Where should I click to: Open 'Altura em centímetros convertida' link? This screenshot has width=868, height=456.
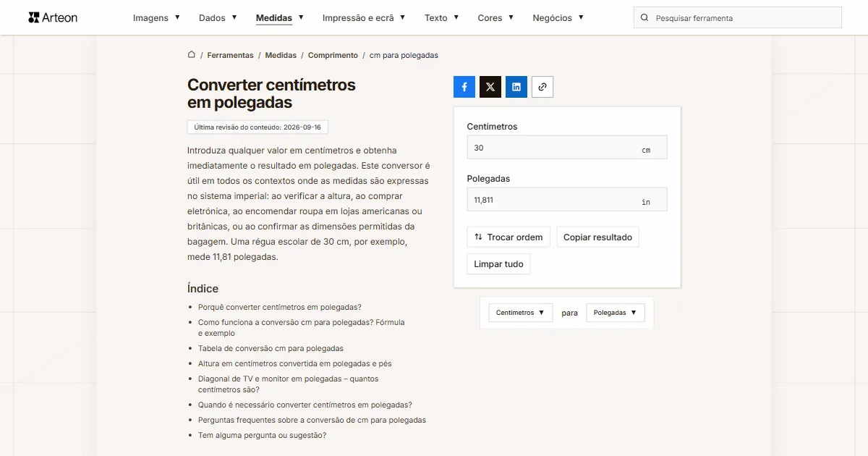[295, 363]
